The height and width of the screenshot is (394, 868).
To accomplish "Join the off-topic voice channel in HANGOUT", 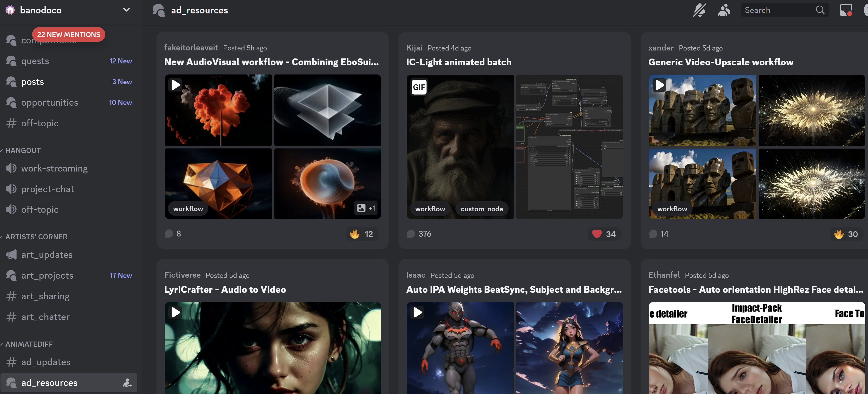I will click(x=69, y=210).
